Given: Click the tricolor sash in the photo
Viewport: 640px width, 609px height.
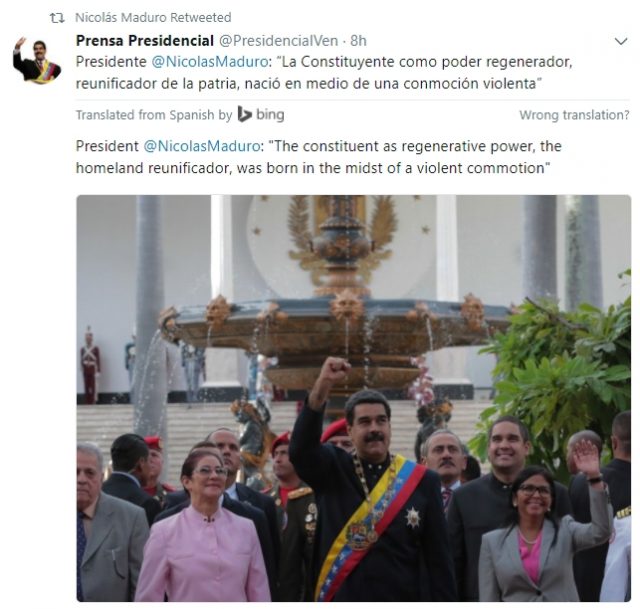Looking at the screenshot, I should [369, 527].
